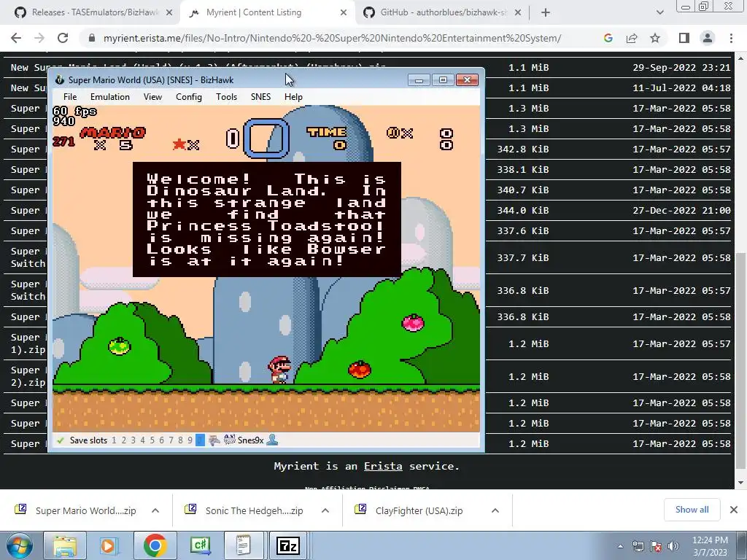Open Chrome profile avatar
Viewport: 747px width, 560px height.
click(x=708, y=38)
